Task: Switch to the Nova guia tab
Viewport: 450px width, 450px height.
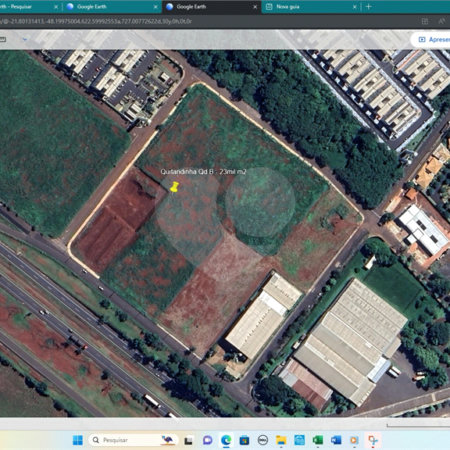Action: [x=288, y=7]
